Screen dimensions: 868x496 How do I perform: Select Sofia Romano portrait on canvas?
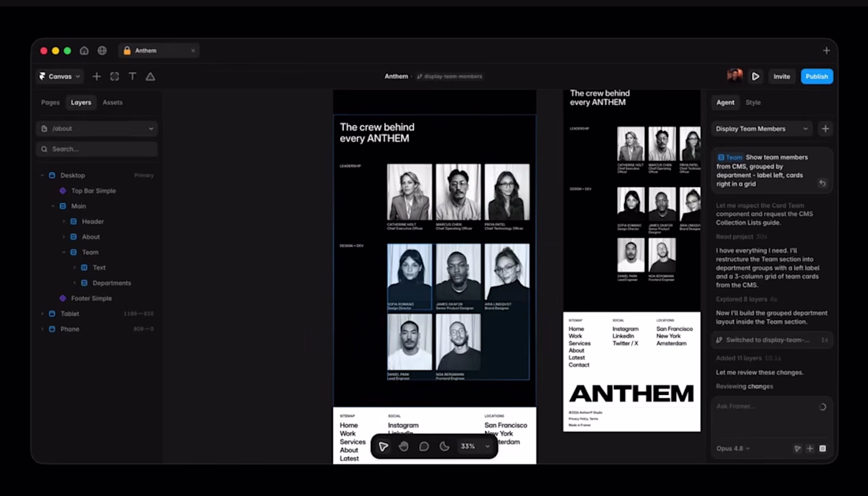click(x=410, y=272)
